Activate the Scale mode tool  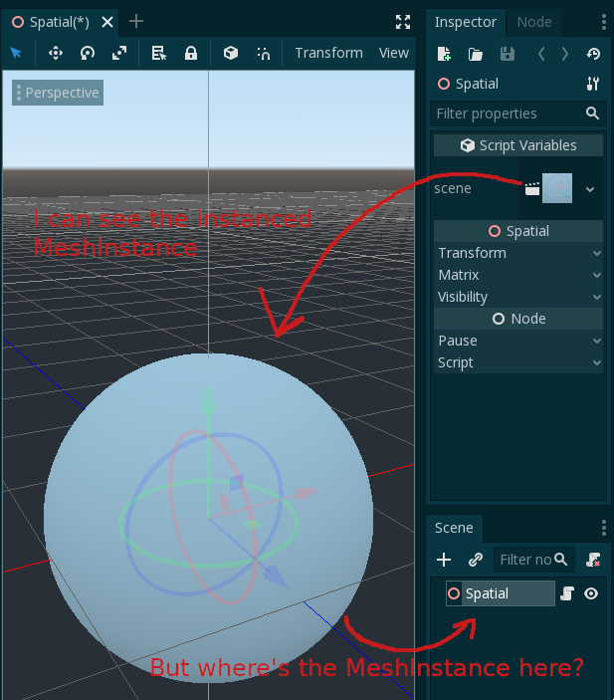[119, 53]
